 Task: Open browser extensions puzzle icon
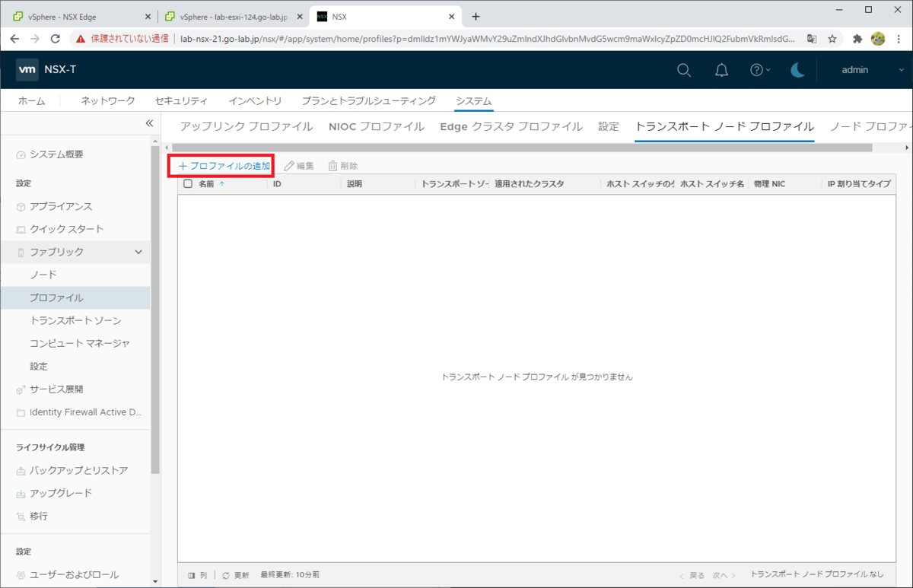pos(857,38)
